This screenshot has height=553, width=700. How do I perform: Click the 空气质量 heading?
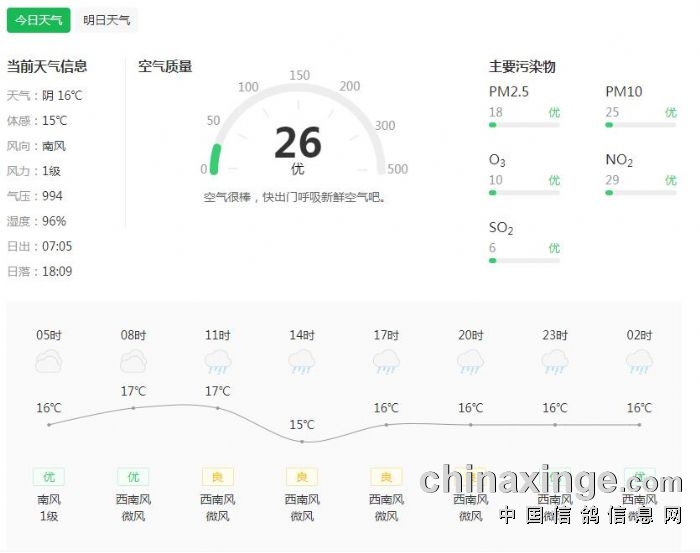pos(165,67)
